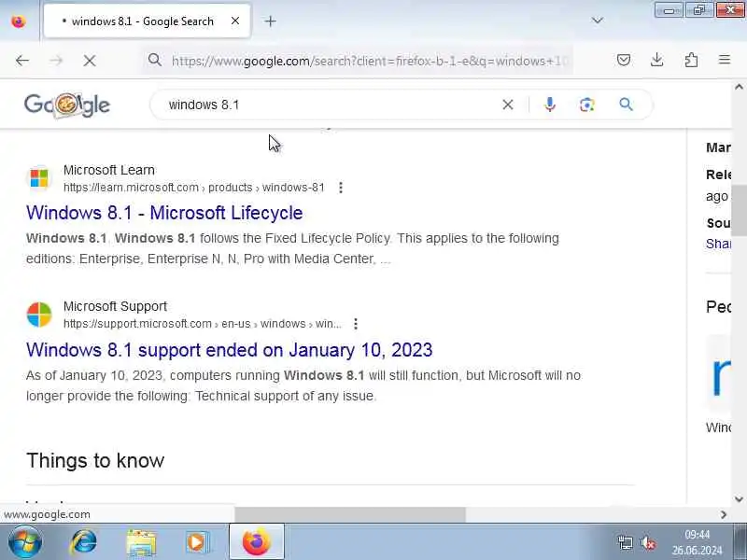Click the network tray icon
The image size is (747, 560).
(x=625, y=542)
